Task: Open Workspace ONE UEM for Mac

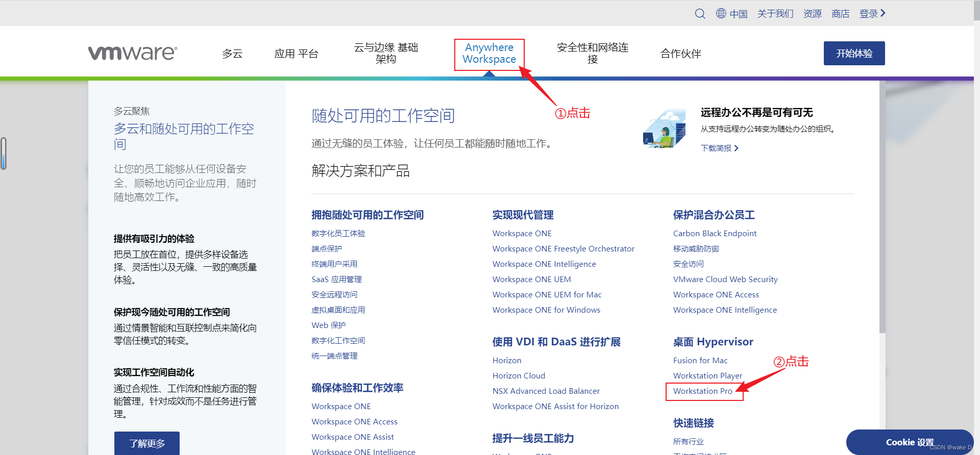Action: [x=547, y=294]
